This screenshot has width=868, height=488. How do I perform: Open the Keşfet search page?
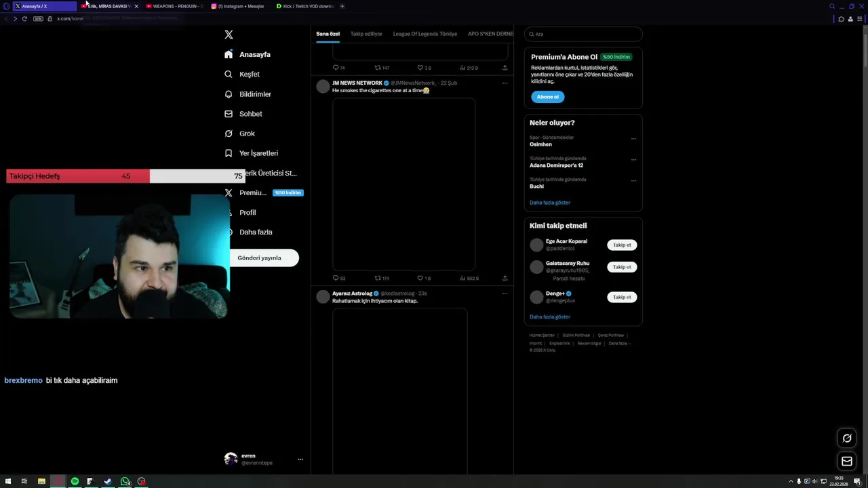pyautogui.click(x=242, y=74)
